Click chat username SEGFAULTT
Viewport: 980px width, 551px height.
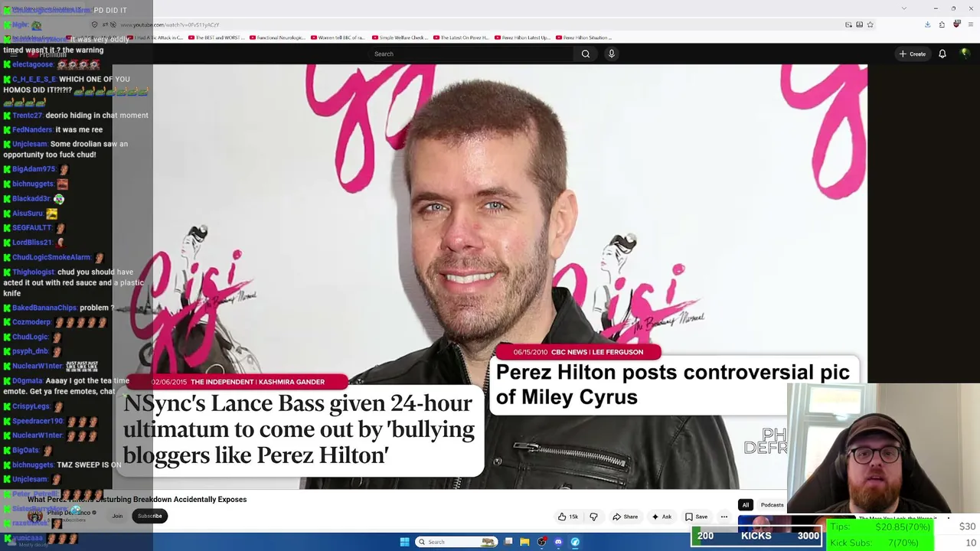tap(31, 228)
